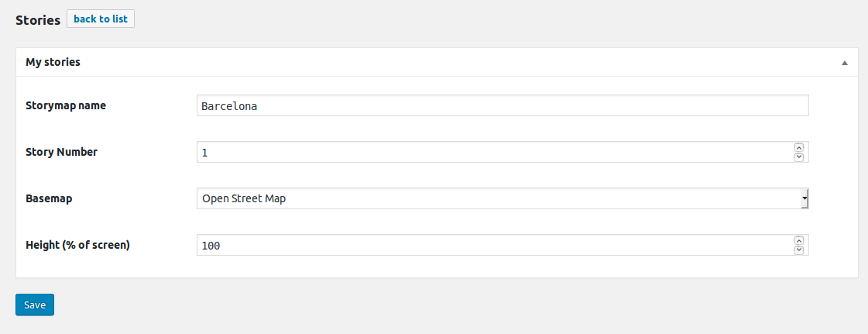Decrease the Story Number value
868x334 pixels.
pos(799,157)
